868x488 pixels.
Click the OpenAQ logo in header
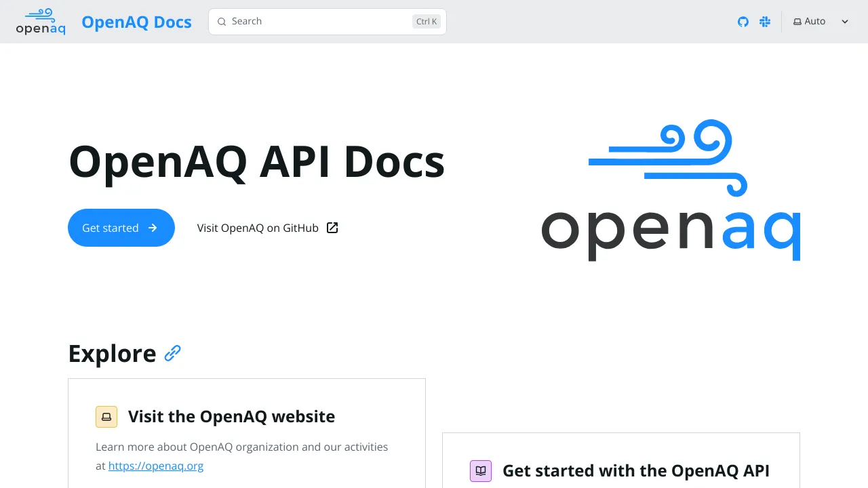click(x=41, y=22)
